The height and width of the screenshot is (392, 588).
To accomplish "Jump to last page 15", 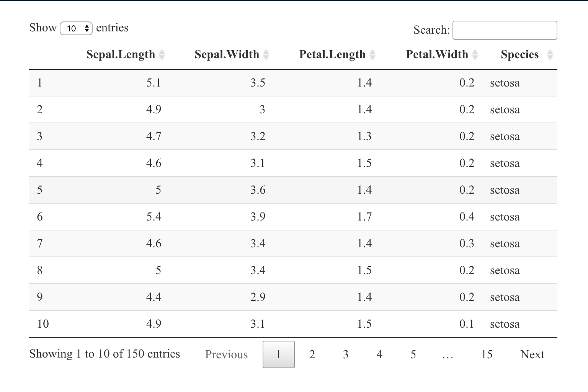I will point(487,354).
